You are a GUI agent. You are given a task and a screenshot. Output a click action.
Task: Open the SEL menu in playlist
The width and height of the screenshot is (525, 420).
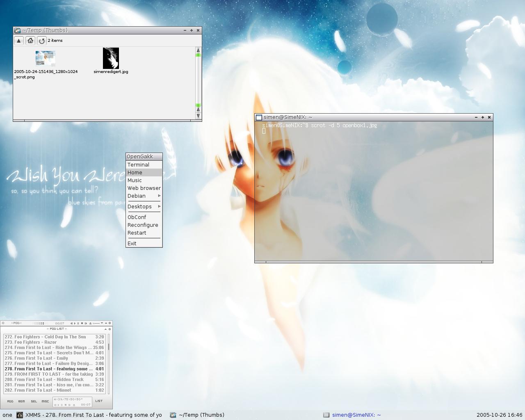click(x=34, y=401)
